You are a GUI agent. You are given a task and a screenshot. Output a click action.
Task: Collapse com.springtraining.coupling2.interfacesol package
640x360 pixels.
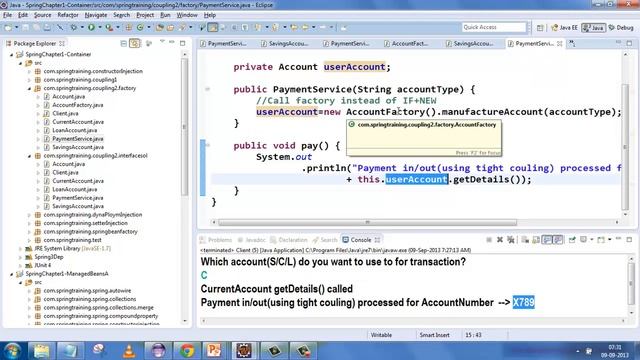pos(29,156)
